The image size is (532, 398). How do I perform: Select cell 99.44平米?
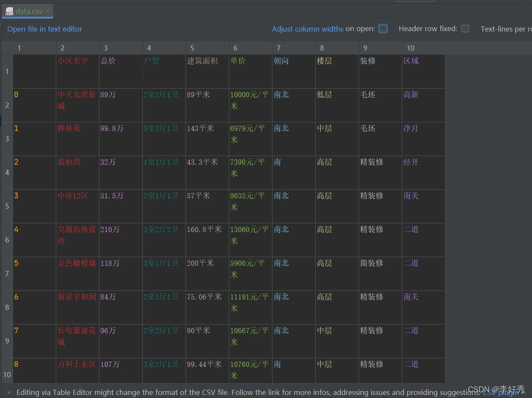coord(208,370)
